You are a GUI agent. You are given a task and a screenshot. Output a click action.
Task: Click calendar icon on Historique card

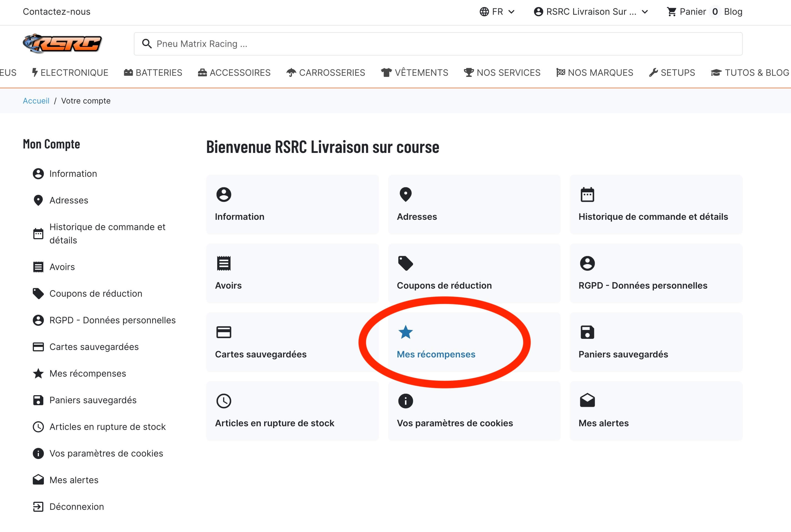coord(587,195)
